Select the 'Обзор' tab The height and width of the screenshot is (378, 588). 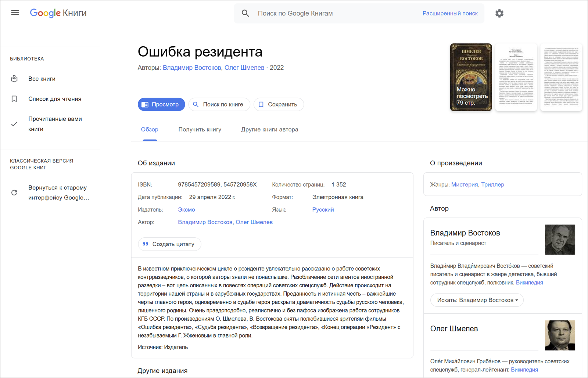[150, 130]
